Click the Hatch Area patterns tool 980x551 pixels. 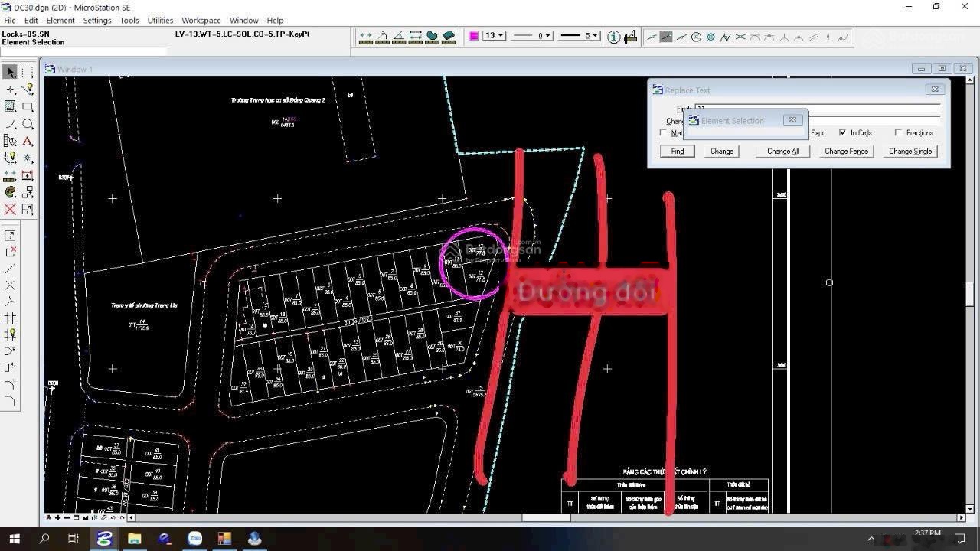pos(10,107)
